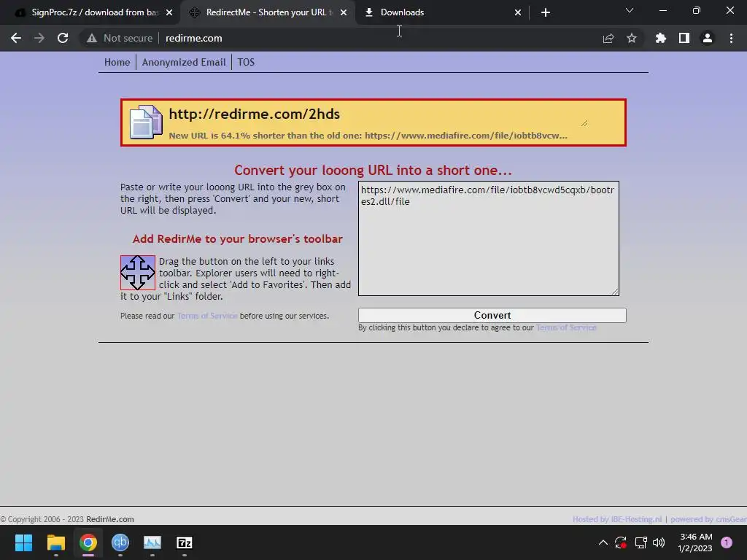The height and width of the screenshot is (560, 747).
Task: Open the clock showing 3:46 AM
Action: (x=695, y=542)
